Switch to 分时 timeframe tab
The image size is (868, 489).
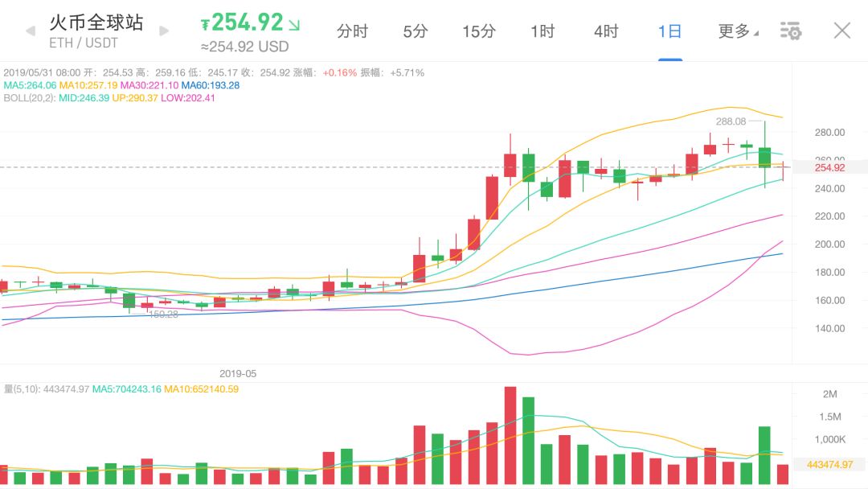(x=352, y=31)
